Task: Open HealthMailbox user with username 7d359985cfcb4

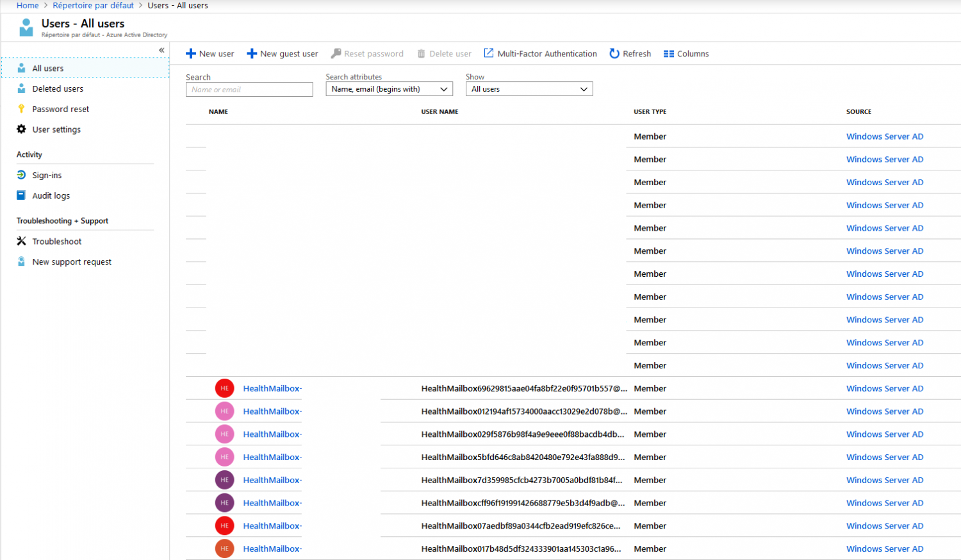Action: pyautogui.click(x=272, y=480)
